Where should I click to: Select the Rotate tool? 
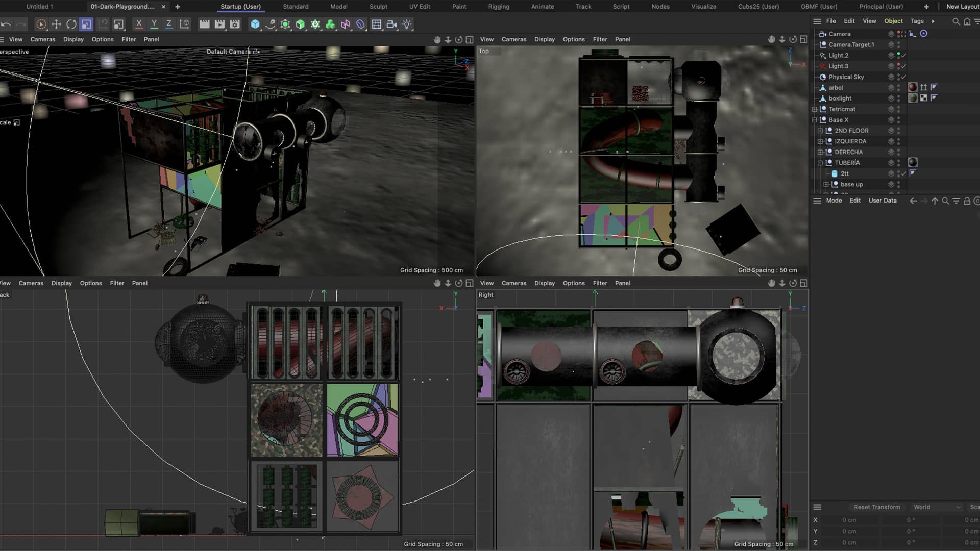[71, 24]
